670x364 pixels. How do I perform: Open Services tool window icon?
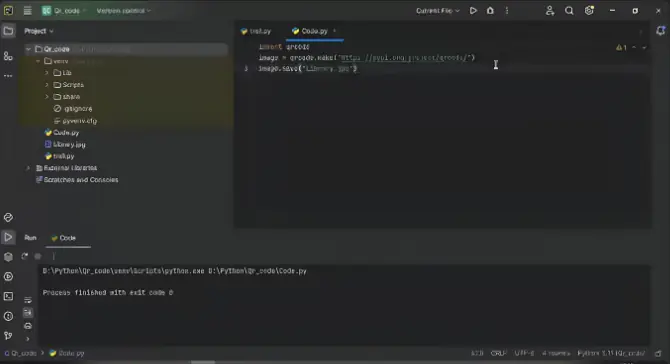8,276
